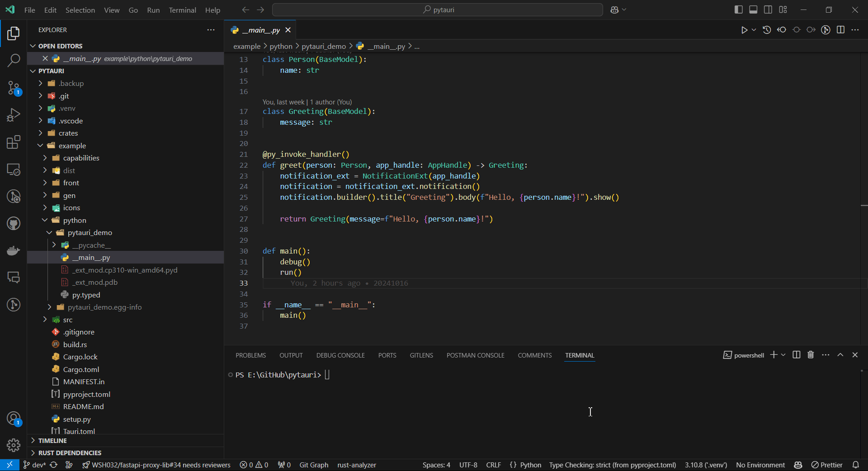This screenshot has width=868, height=471.
Task: Open the Docker view in activity bar
Action: coord(14,250)
